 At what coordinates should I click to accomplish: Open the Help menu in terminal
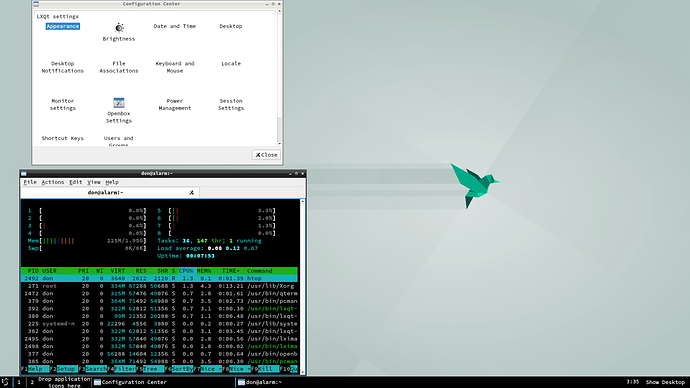112,182
